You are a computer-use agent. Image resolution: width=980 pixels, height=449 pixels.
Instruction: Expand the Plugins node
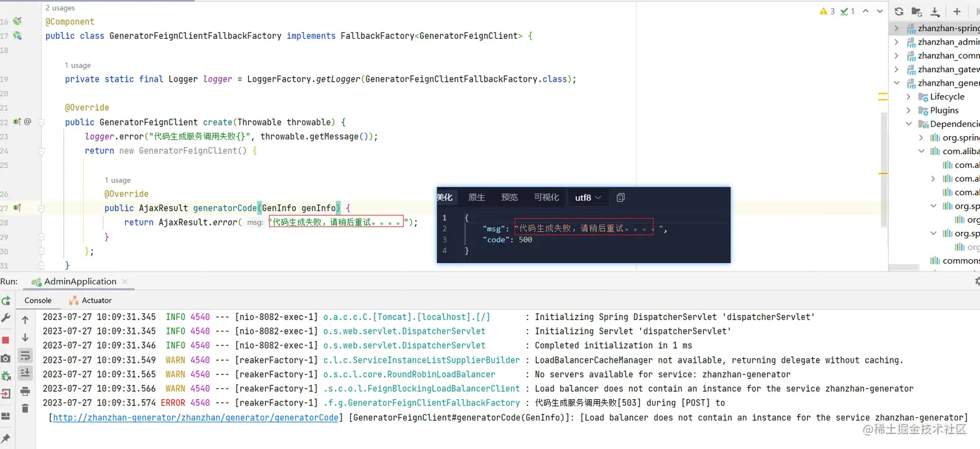(909, 110)
